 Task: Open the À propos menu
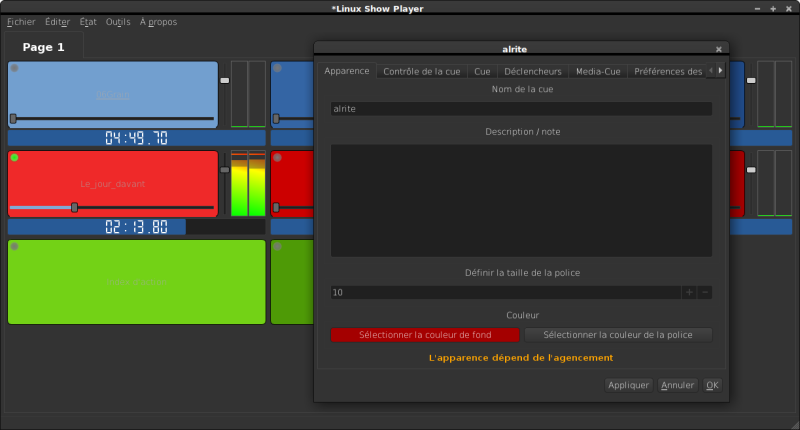[158, 22]
